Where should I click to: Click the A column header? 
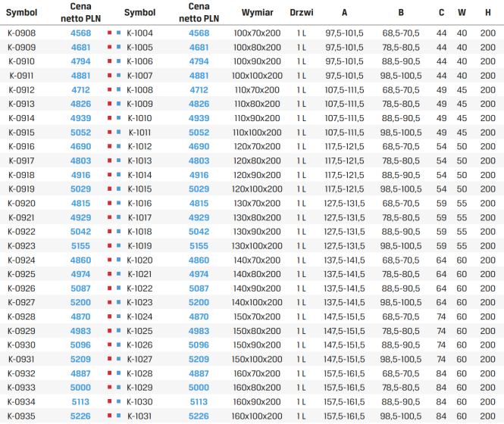pyautogui.click(x=344, y=13)
